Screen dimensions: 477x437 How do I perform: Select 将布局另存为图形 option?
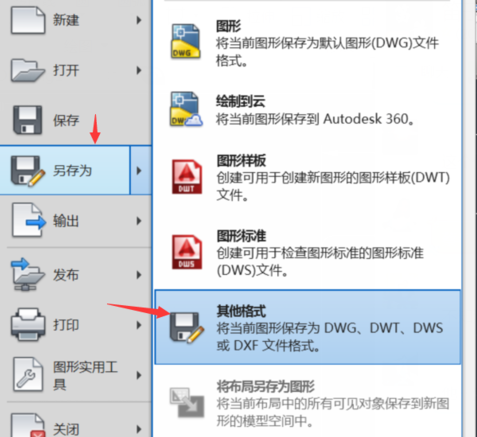click(308, 403)
